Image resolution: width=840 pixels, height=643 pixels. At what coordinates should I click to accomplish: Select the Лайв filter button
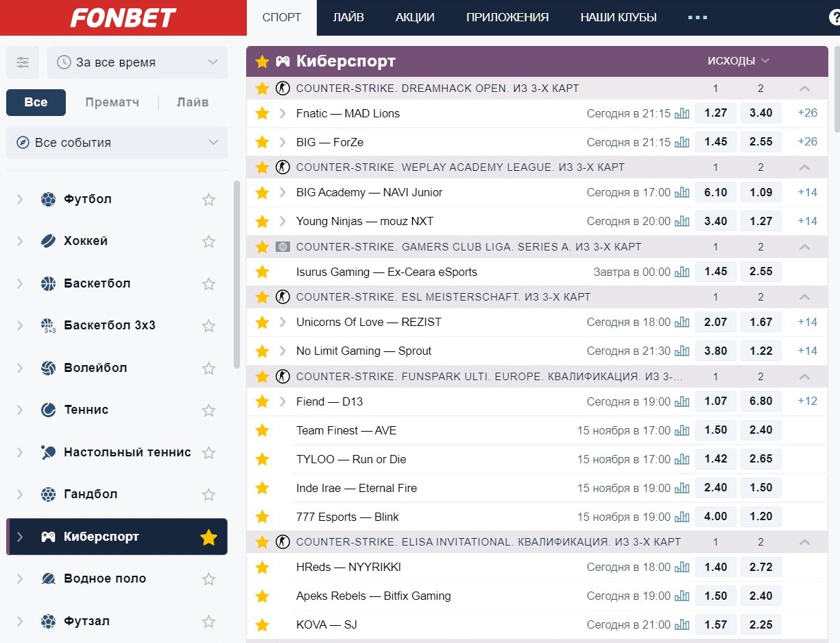point(193,102)
